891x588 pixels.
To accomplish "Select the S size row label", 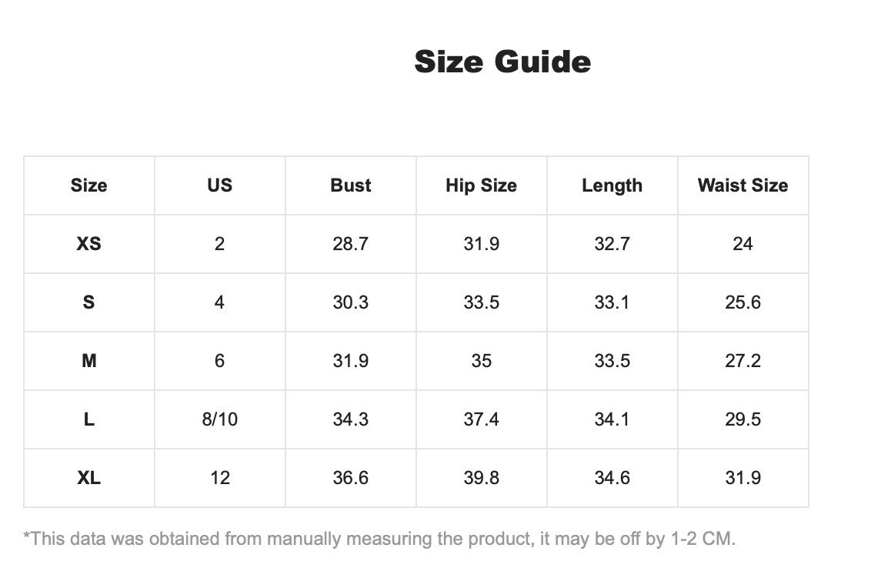I will coord(88,302).
